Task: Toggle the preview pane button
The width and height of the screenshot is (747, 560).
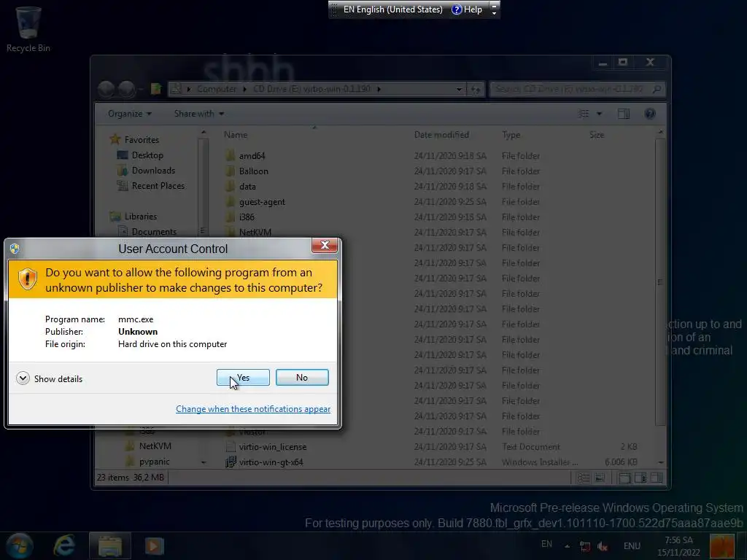Action: click(624, 114)
